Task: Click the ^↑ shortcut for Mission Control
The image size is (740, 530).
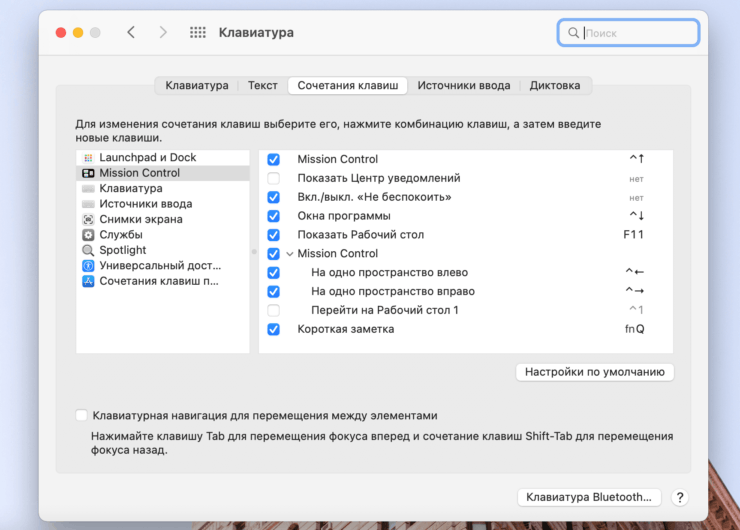Action: tap(637, 159)
